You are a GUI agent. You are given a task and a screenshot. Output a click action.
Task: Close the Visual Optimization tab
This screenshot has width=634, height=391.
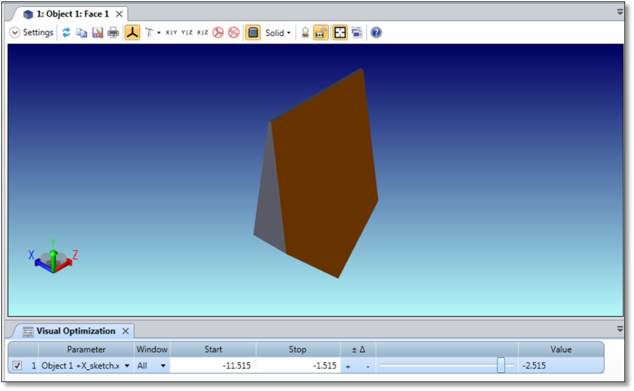click(x=126, y=331)
